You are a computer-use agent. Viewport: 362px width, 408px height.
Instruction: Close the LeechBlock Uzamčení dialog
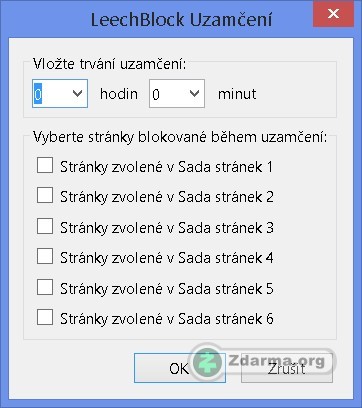[x=333, y=14]
